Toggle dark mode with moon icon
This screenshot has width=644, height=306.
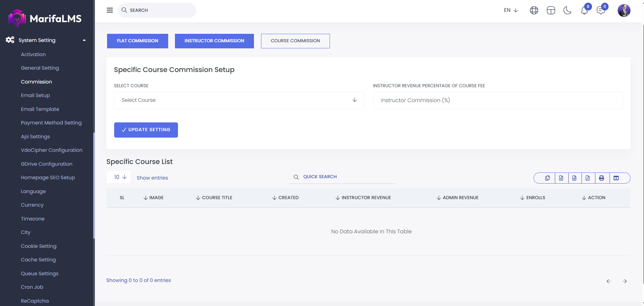[567, 10]
